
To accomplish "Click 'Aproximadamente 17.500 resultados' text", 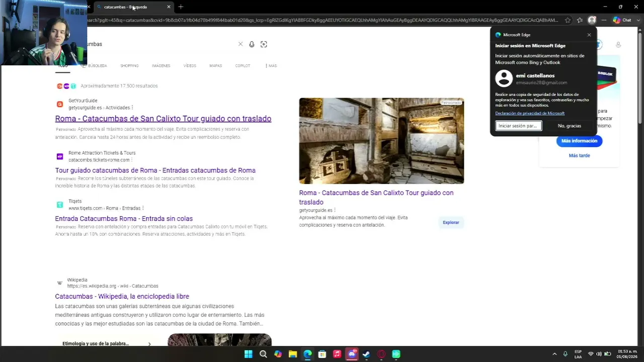I will click(119, 86).
